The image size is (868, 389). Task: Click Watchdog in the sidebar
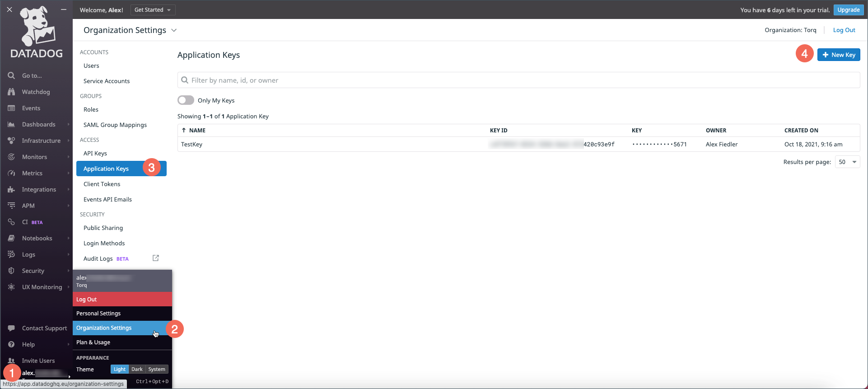pos(36,92)
